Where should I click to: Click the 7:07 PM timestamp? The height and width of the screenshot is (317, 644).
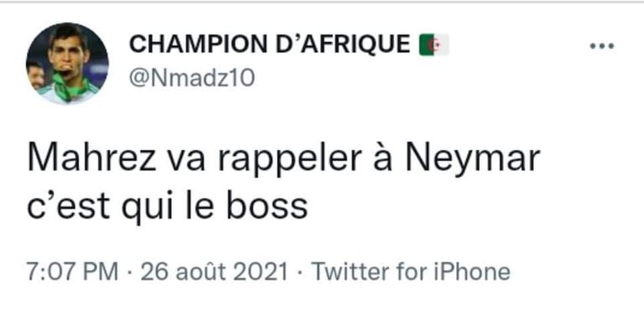coord(73,273)
